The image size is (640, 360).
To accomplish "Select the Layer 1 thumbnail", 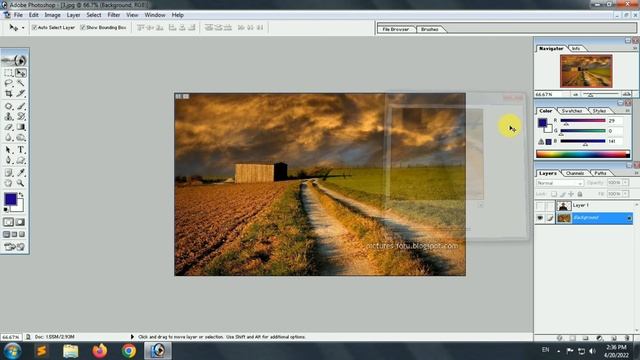I will 564,206.
